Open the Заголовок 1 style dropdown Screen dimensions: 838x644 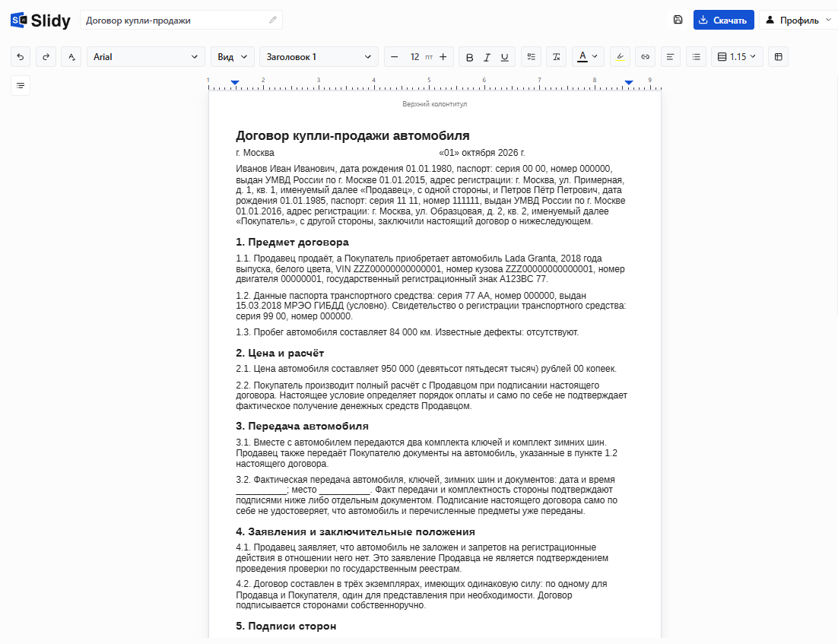point(319,57)
